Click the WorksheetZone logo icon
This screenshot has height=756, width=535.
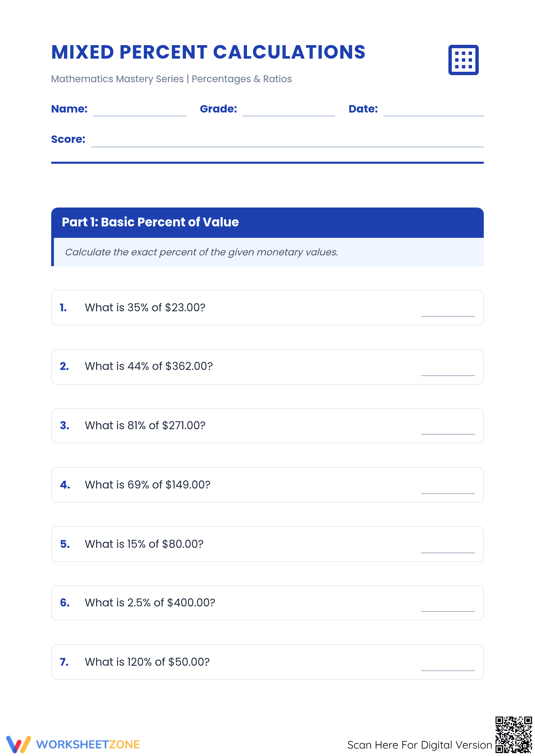19,744
